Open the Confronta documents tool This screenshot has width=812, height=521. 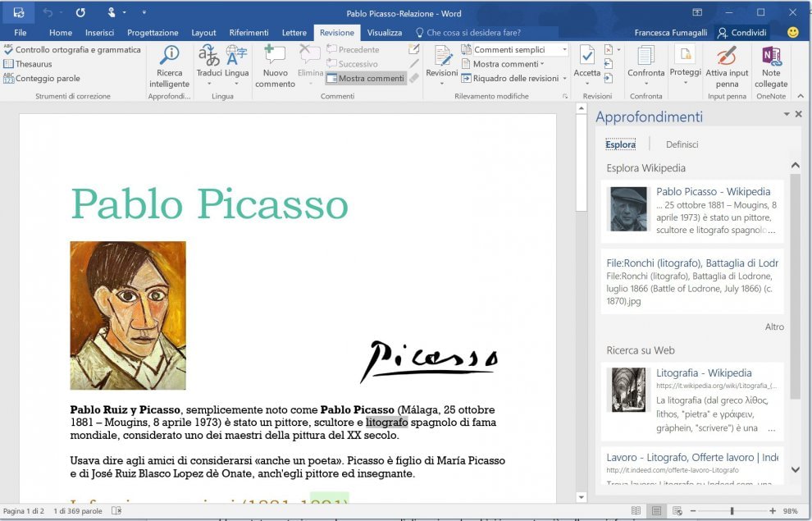click(645, 66)
